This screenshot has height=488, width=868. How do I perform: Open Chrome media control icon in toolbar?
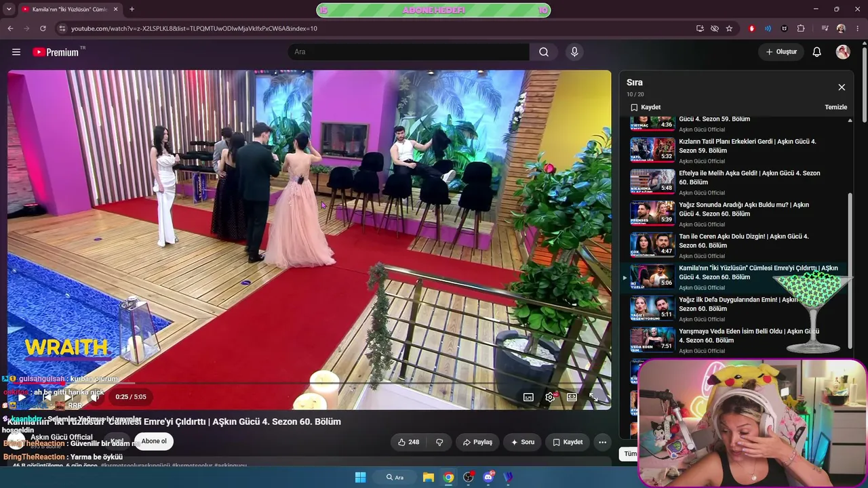tap(825, 28)
